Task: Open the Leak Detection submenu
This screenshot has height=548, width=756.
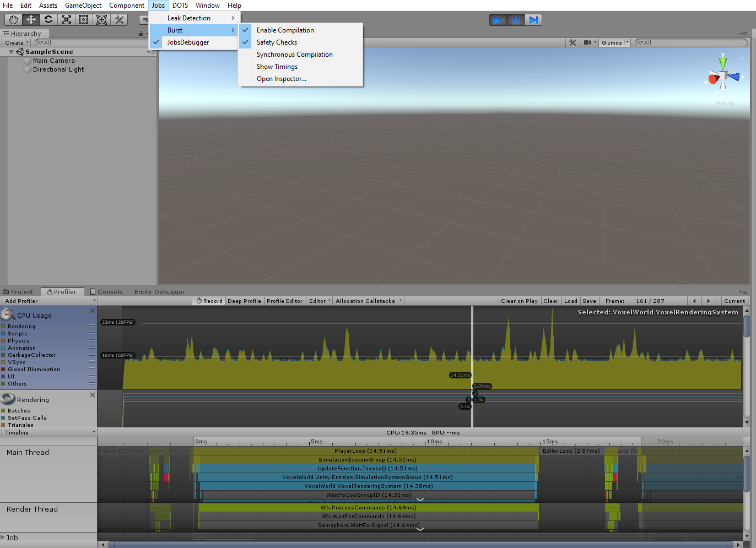Action: pyautogui.click(x=194, y=18)
